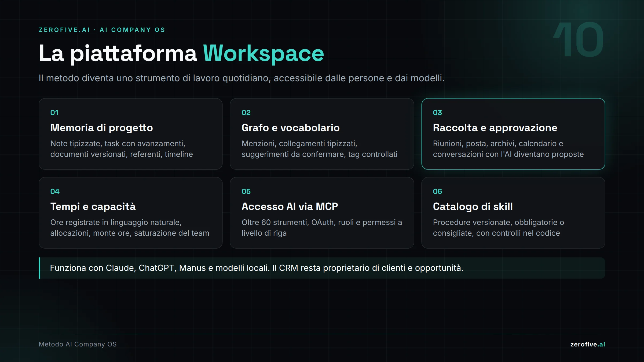The image size is (644, 362).
Task: Click the description 'Ore registrate in linguaggio naturale'
Action: 130,228
